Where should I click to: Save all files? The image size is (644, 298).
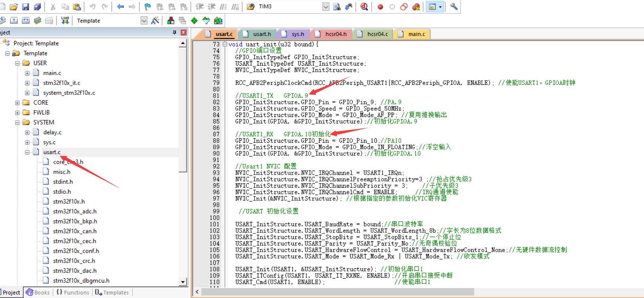point(38,7)
